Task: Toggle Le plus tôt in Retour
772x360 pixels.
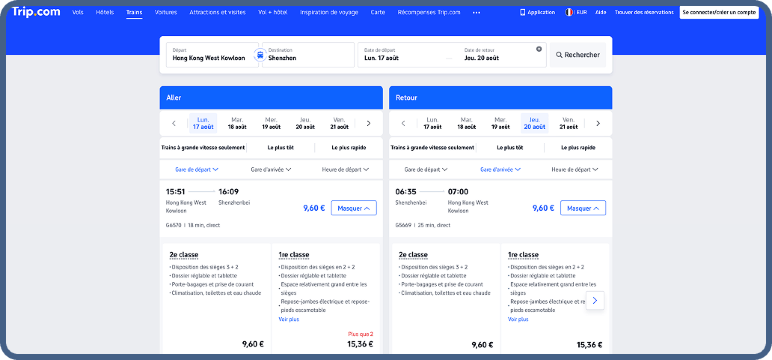Action: click(x=510, y=147)
